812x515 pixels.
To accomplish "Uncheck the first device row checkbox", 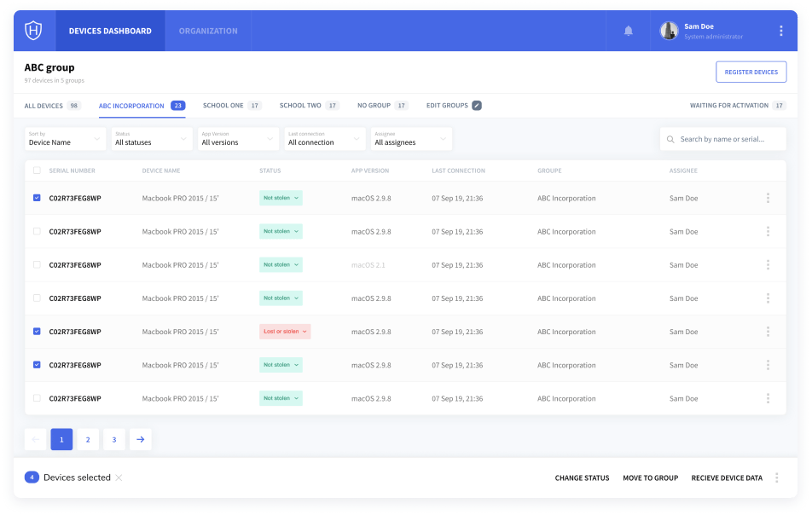I will (x=37, y=198).
